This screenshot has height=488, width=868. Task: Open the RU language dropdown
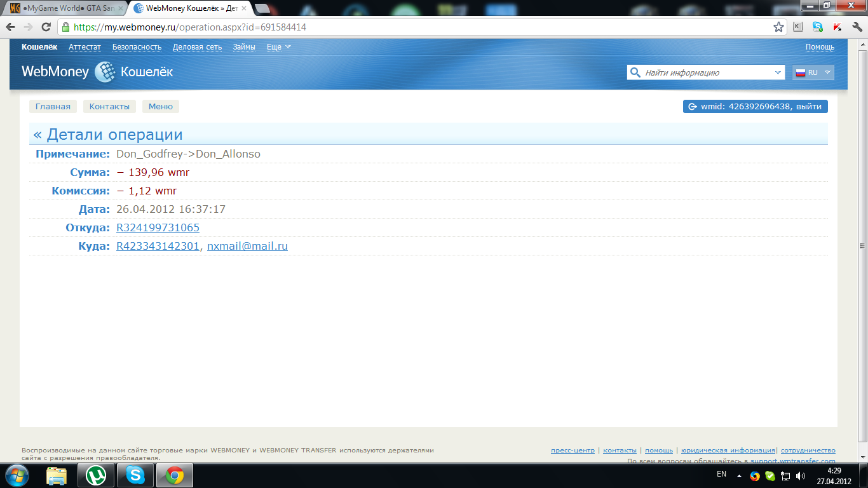point(813,72)
